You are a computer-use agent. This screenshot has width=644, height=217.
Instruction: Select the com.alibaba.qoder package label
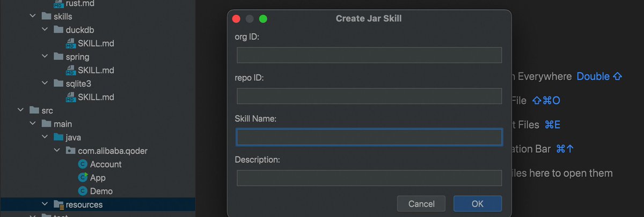point(113,151)
